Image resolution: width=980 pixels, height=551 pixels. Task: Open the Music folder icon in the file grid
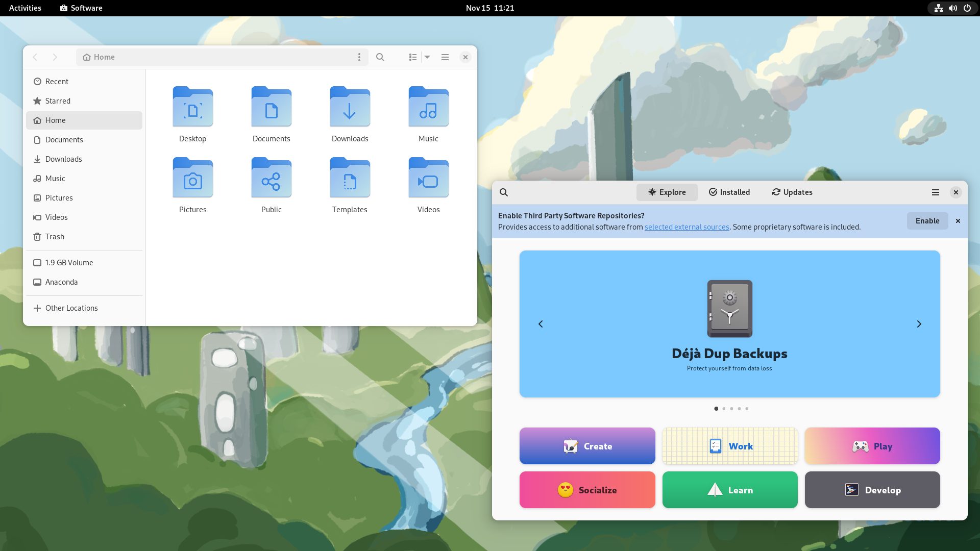click(x=429, y=107)
